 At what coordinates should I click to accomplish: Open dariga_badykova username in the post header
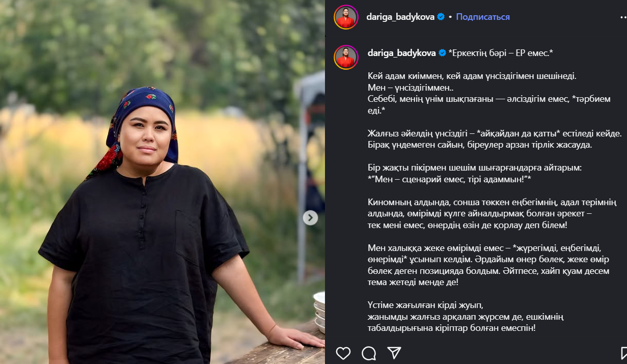coord(400,17)
